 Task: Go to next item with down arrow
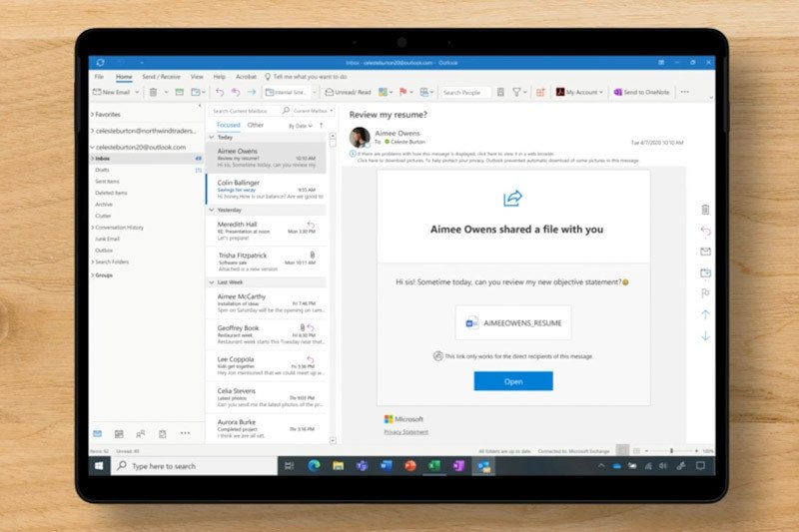pos(705,336)
